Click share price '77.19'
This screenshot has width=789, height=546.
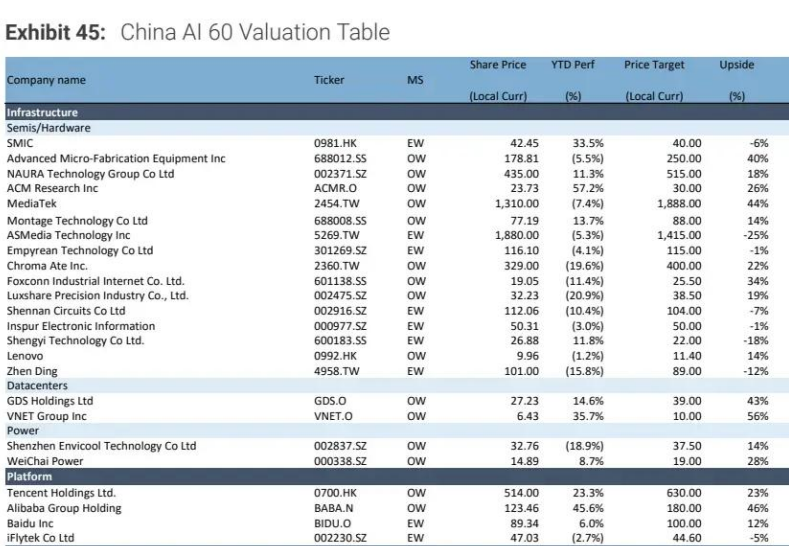(525, 221)
